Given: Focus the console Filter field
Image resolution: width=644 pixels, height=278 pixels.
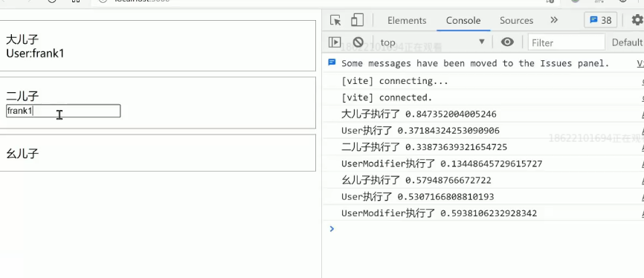Looking at the screenshot, I should pos(567,42).
